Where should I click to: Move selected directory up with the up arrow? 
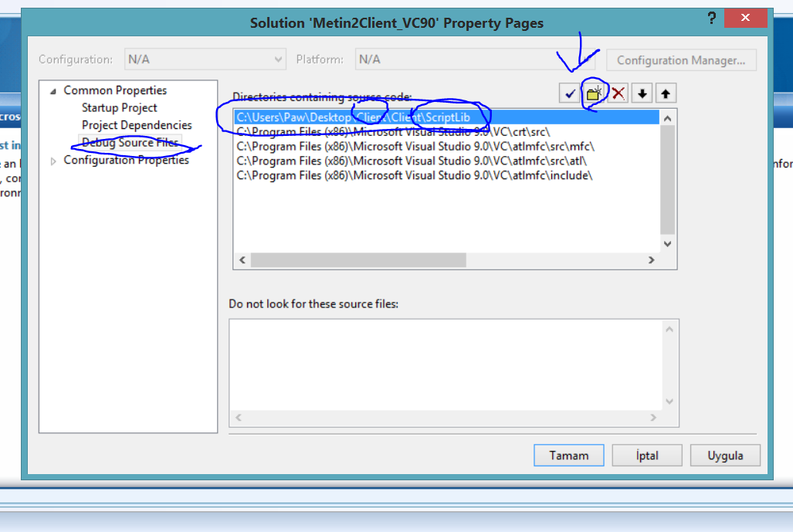coord(666,93)
